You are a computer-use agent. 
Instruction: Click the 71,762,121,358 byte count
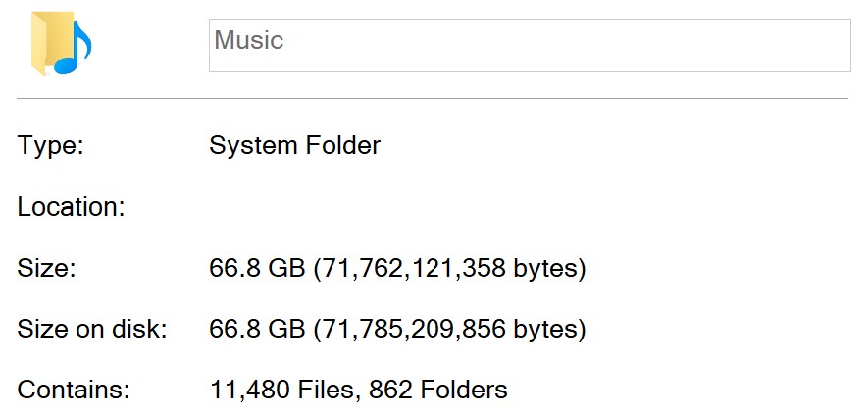tap(412, 268)
